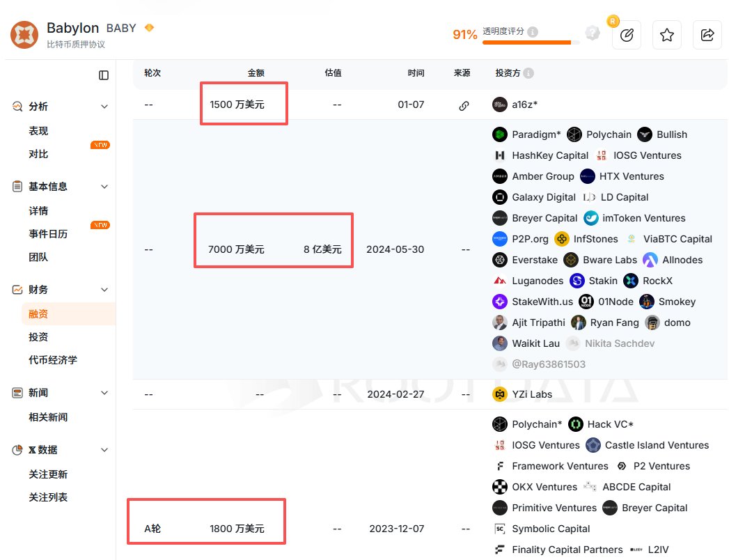Click the Paradigm investor logo
This screenshot has width=729, height=560.
click(x=499, y=134)
